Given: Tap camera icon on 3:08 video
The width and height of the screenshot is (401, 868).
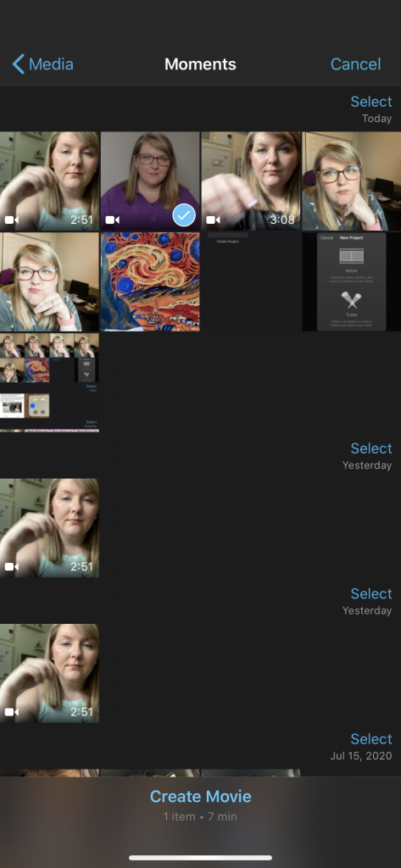Looking at the screenshot, I should click(x=213, y=220).
